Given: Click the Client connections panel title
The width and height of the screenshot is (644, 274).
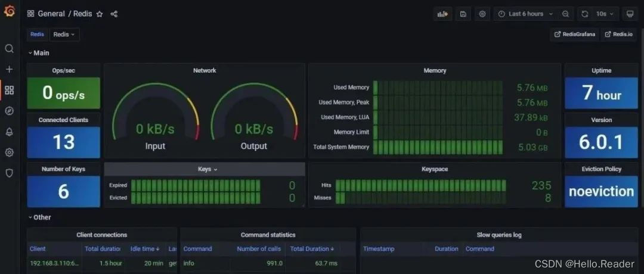Looking at the screenshot, I should point(102,235).
